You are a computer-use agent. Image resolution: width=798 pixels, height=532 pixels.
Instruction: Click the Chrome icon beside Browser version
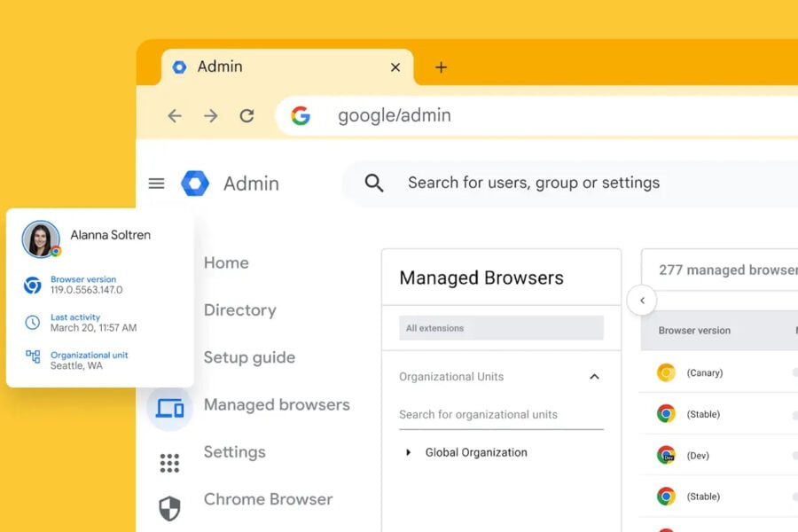pos(33,286)
